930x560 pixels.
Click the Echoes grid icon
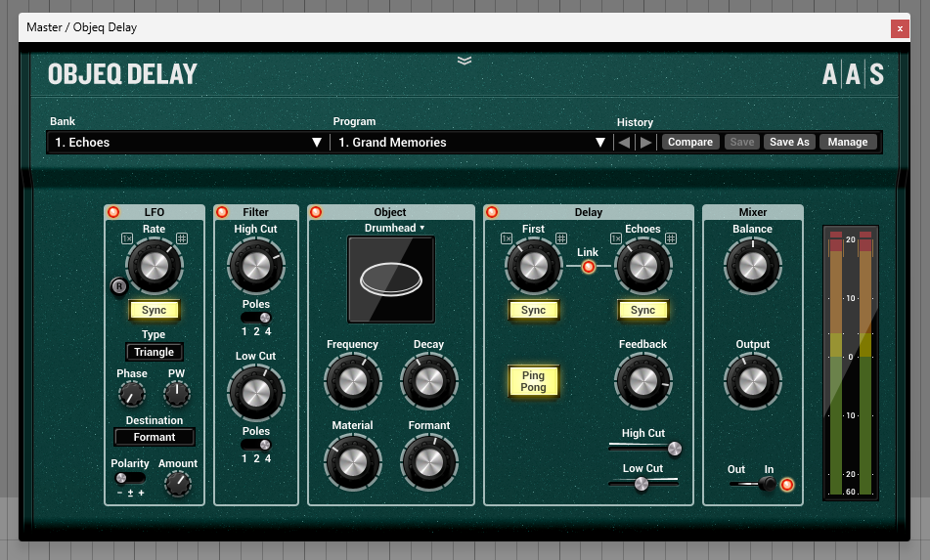671,238
